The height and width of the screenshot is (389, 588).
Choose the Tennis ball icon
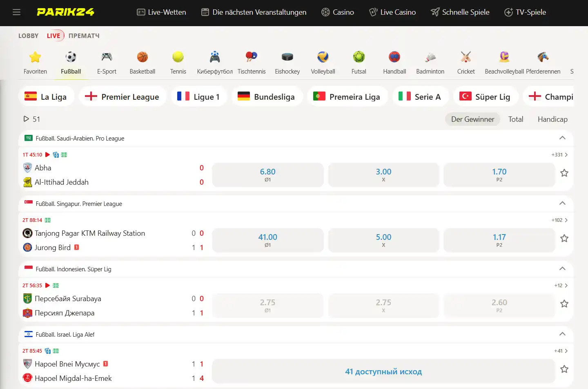(x=178, y=57)
